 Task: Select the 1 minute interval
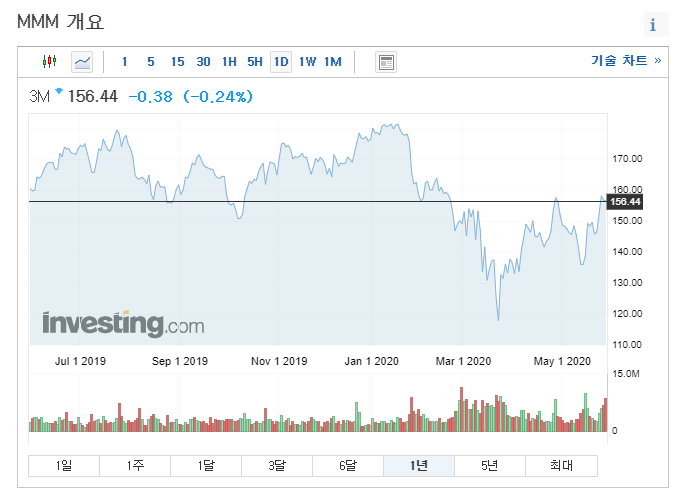coord(124,62)
